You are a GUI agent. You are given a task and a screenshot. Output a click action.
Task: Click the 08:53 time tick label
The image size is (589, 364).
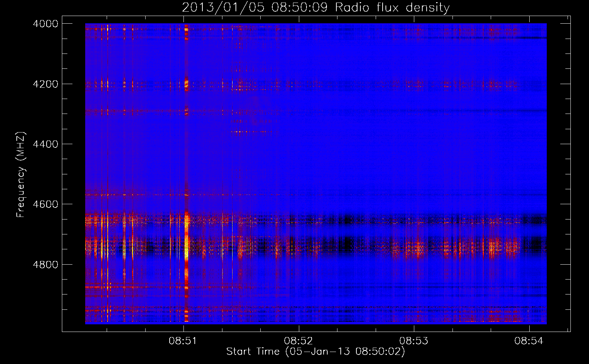414,341
